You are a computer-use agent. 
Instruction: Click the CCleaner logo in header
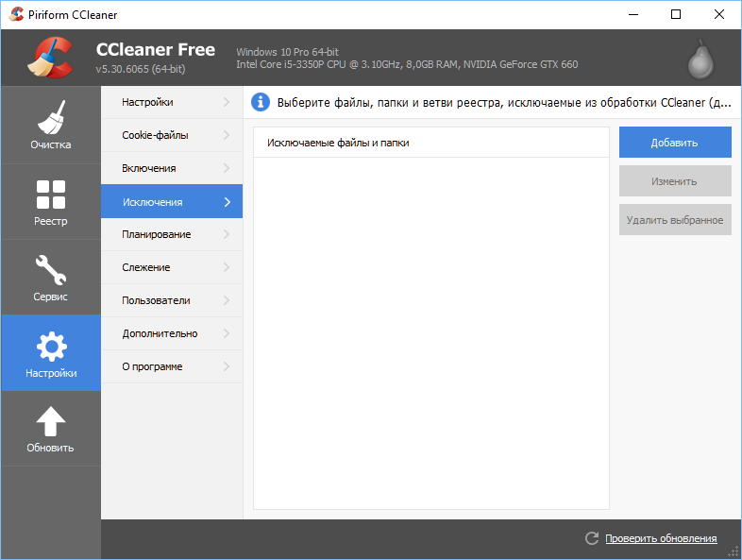[x=50, y=58]
